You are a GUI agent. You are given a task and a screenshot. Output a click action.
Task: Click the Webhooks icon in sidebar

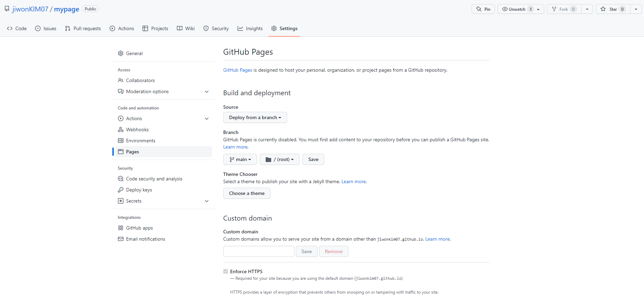click(x=121, y=129)
